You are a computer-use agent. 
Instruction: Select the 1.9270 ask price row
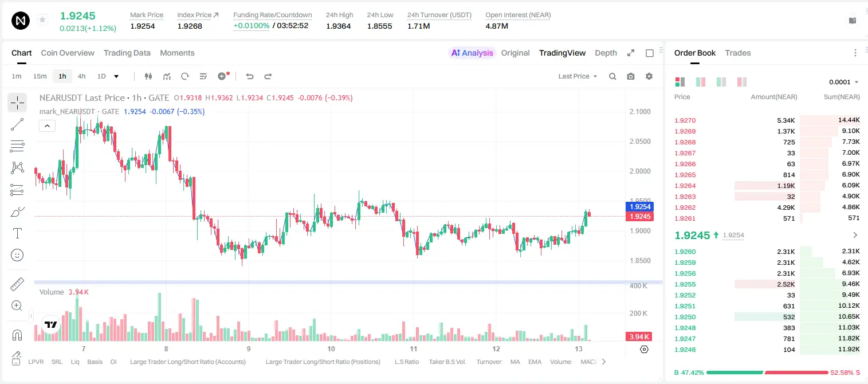point(767,120)
